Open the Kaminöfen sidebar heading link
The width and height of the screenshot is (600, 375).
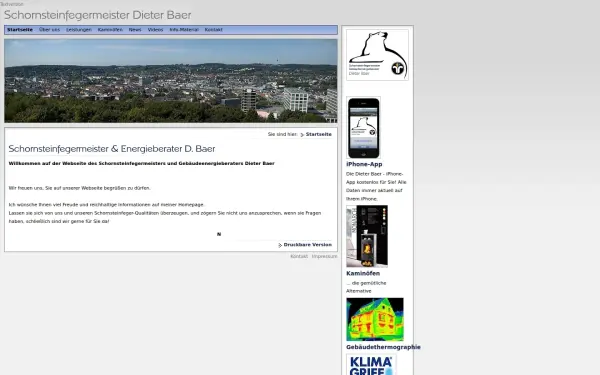click(363, 273)
